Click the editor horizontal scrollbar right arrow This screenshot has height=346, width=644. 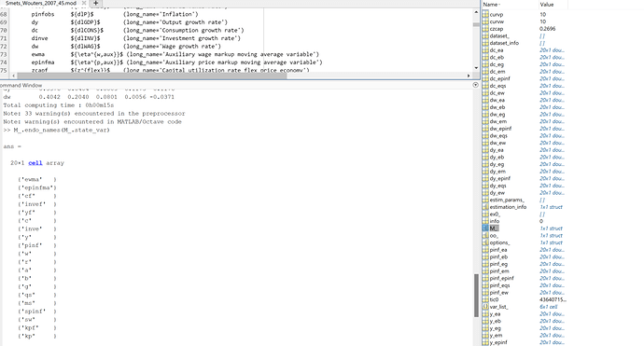[x=469, y=76]
